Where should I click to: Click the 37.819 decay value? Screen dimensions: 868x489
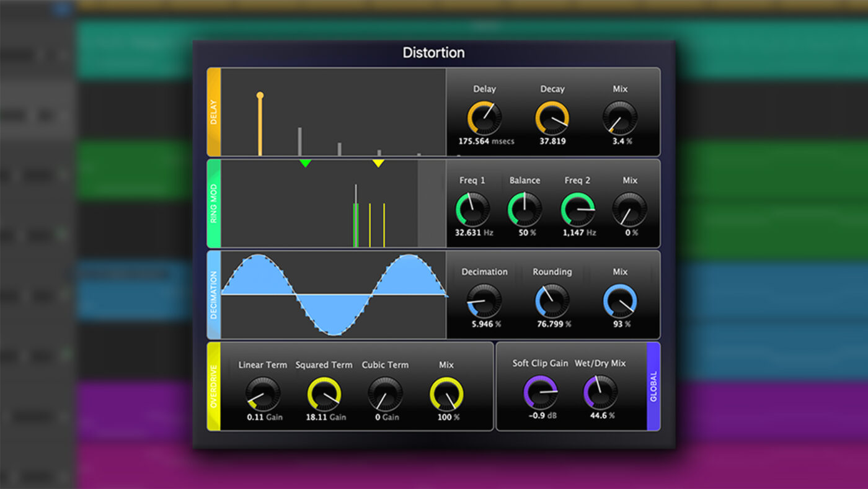point(552,141)
